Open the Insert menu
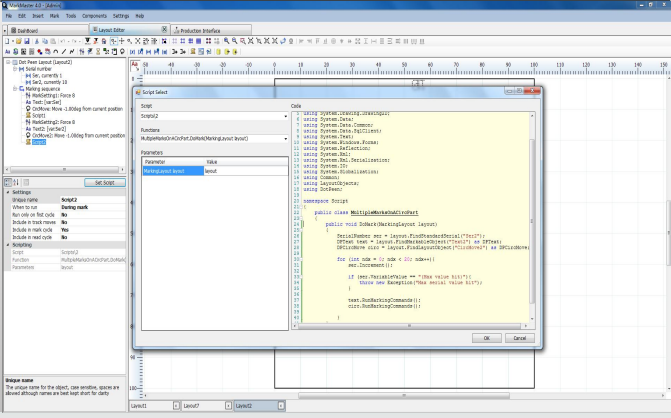This screenshot has width=671, height=418. pos(38,16)
